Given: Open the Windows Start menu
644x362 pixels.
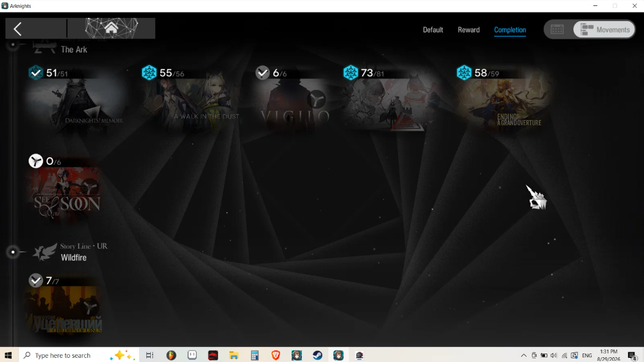Looking at the screenshot, I should (x=8, y=355).
